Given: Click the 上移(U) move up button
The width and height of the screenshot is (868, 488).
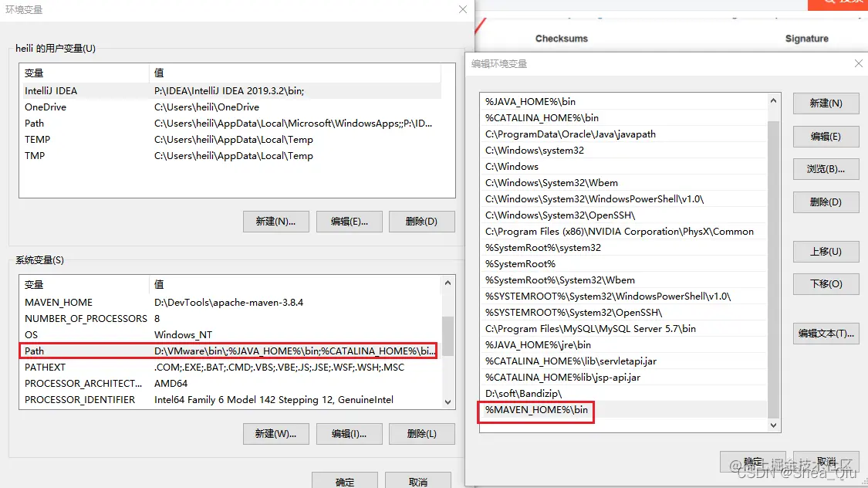Looking at the screenshot, I should tap(826, 252).
